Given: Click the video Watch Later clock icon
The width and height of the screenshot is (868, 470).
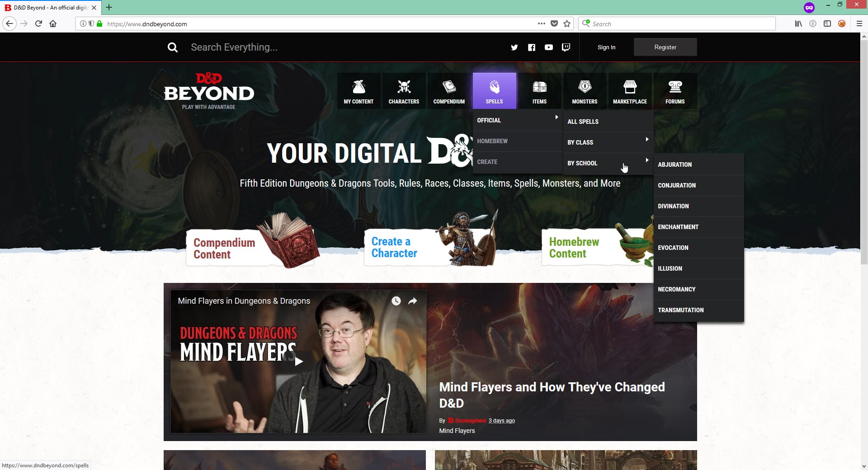Looking at the screenshot, I should click(x=396, y=301).
